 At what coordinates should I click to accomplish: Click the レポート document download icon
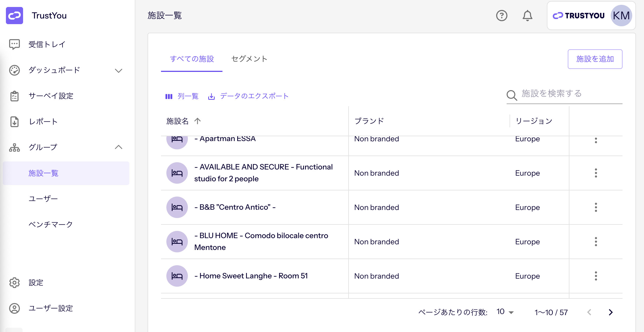point(14,122)
